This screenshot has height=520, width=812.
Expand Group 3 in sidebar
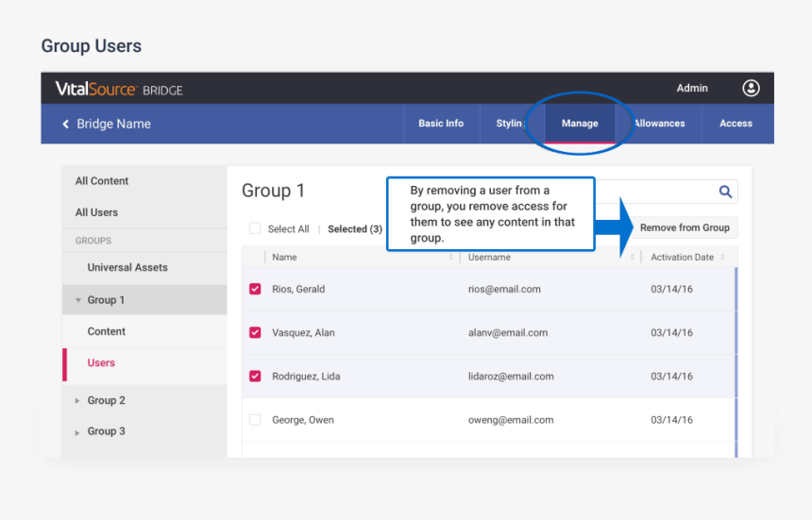(78, 432)
